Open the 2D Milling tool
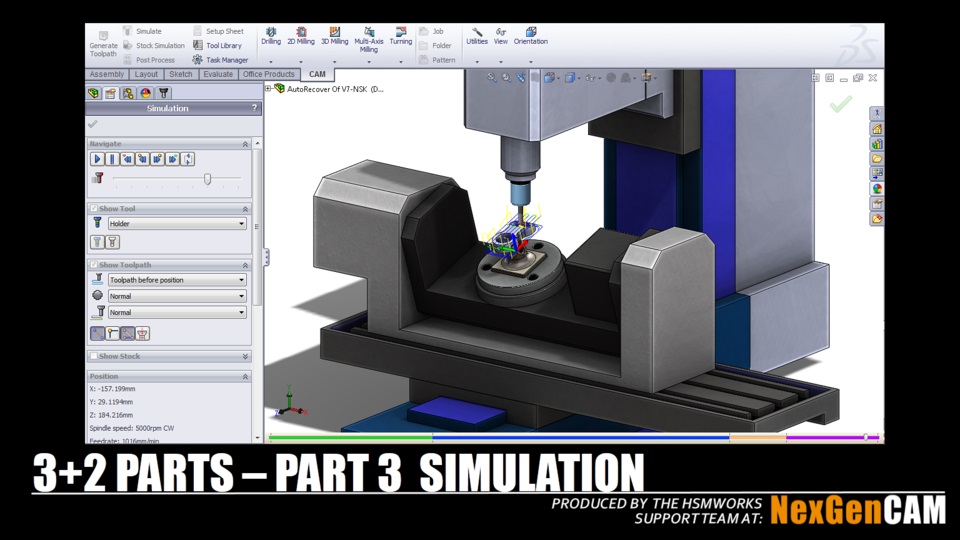960x540 pixels. pyautogui.click(x=301, y=36)
